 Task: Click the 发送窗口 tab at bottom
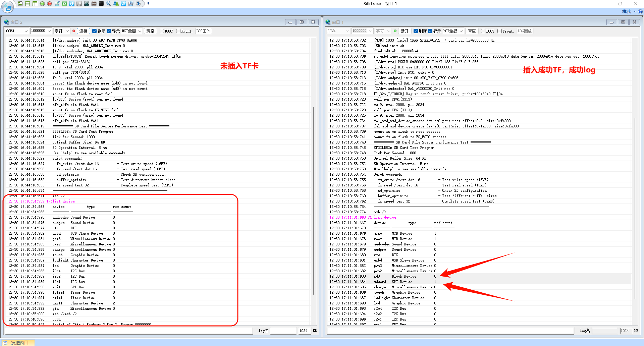(19, 343)
